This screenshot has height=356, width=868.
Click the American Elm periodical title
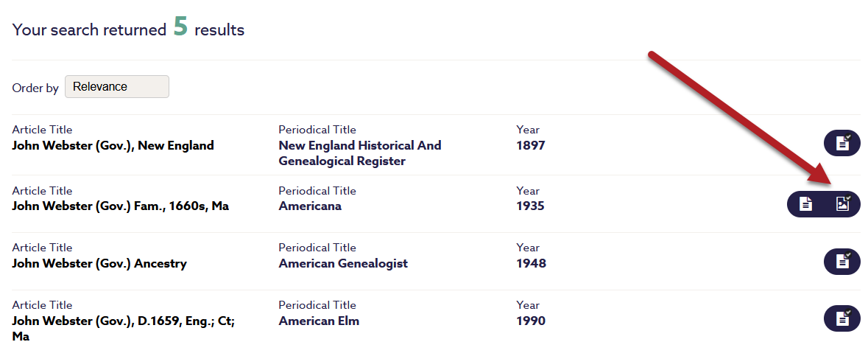[319, 321]
